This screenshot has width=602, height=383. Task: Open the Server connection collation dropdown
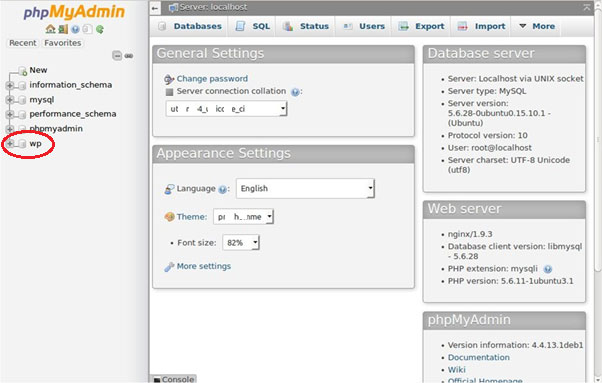click(226, 109)
